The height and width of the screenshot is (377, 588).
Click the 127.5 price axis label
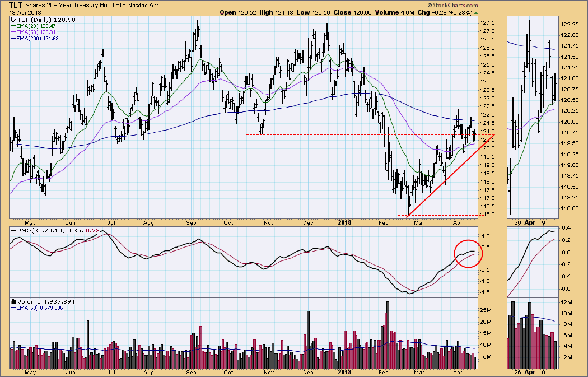point(487,23)
